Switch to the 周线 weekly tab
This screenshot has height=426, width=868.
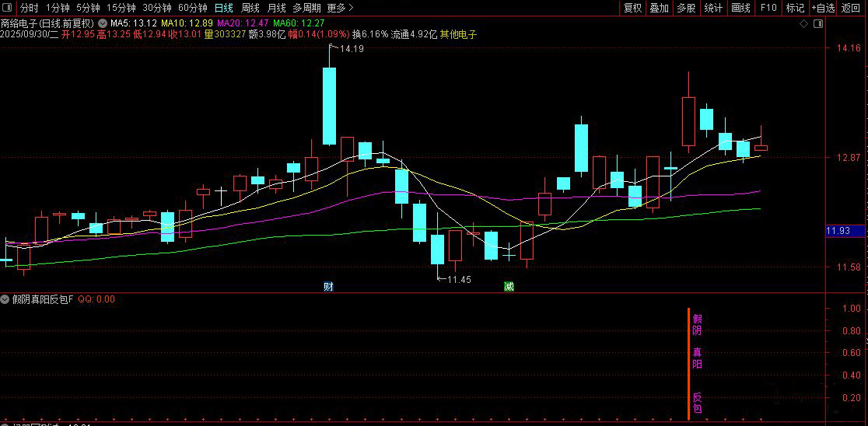tap(250, 9)
